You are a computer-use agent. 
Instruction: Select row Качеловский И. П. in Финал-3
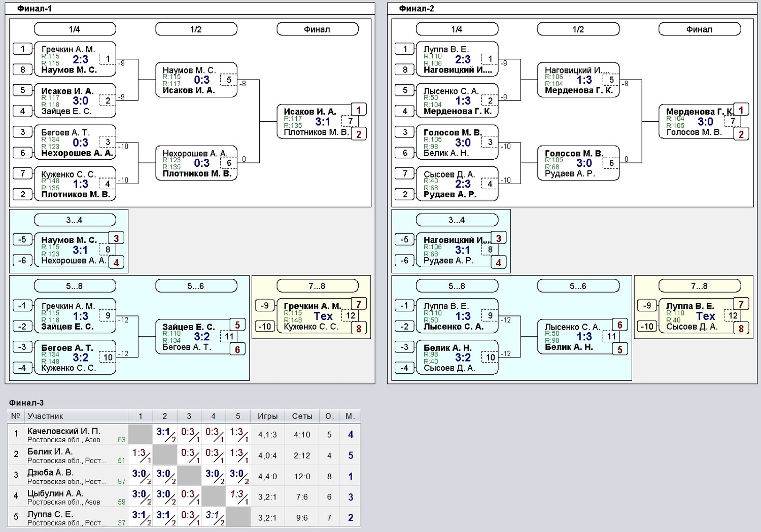point(184,434)
